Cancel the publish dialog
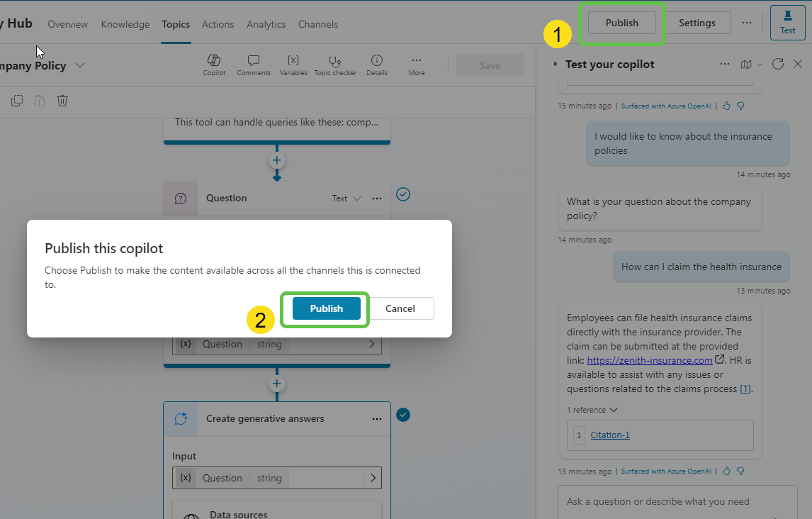The width and height of the screenshot is (812, 519). tap(400, 308)
